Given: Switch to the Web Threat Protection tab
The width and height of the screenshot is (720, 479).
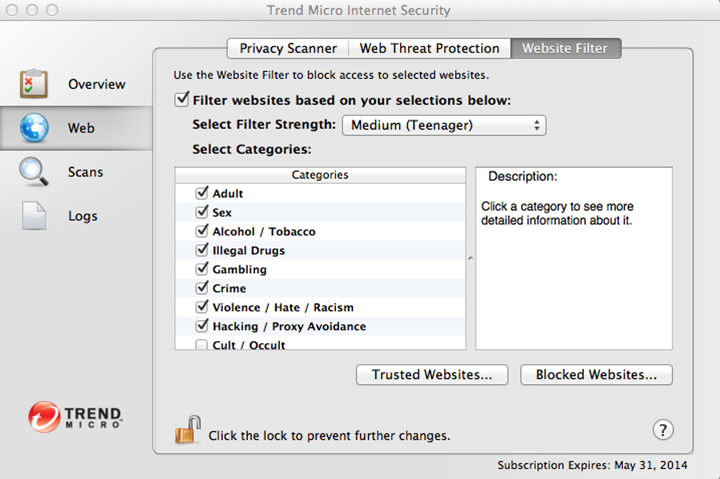Looking at the screenshot, I should pos(429,48).
